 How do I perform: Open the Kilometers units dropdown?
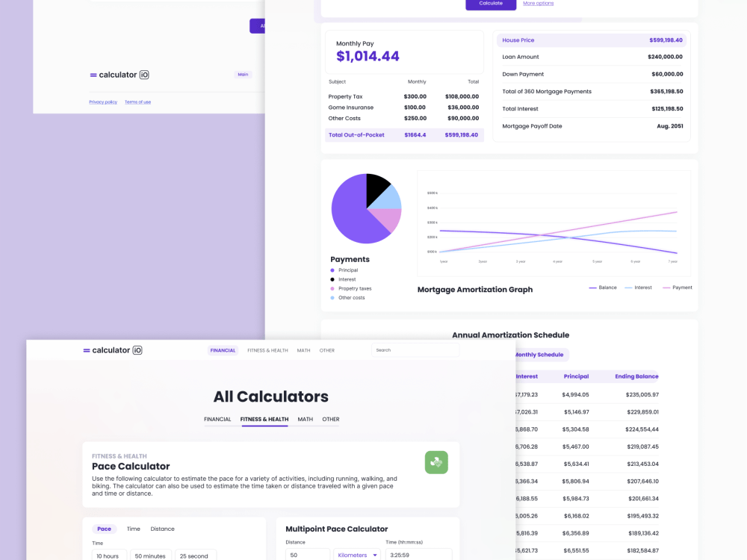[357, 555]
